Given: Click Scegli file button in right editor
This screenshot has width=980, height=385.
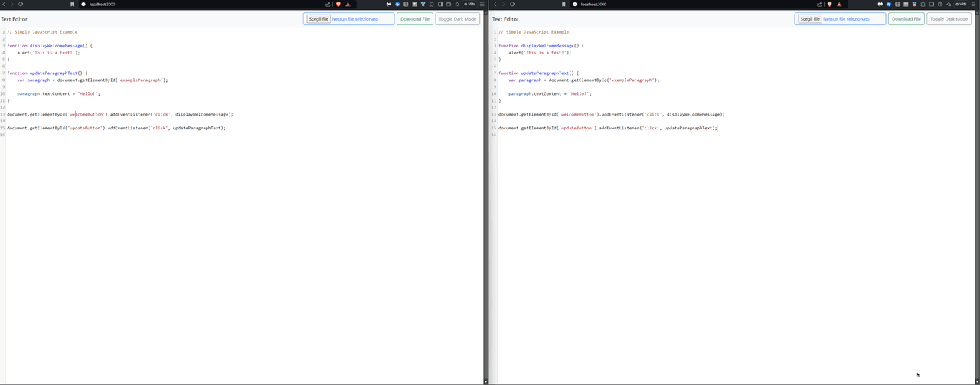Looking at the screenshot, I should tap(810, 19).
